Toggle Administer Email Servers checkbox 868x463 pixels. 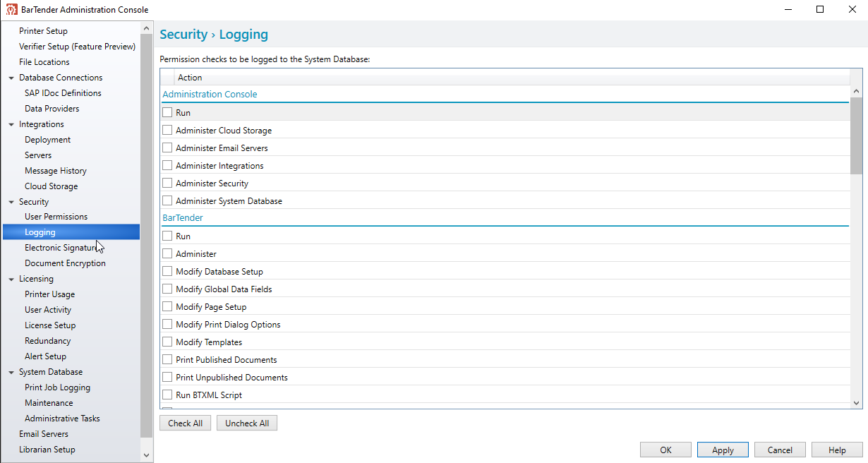(167, 148)
